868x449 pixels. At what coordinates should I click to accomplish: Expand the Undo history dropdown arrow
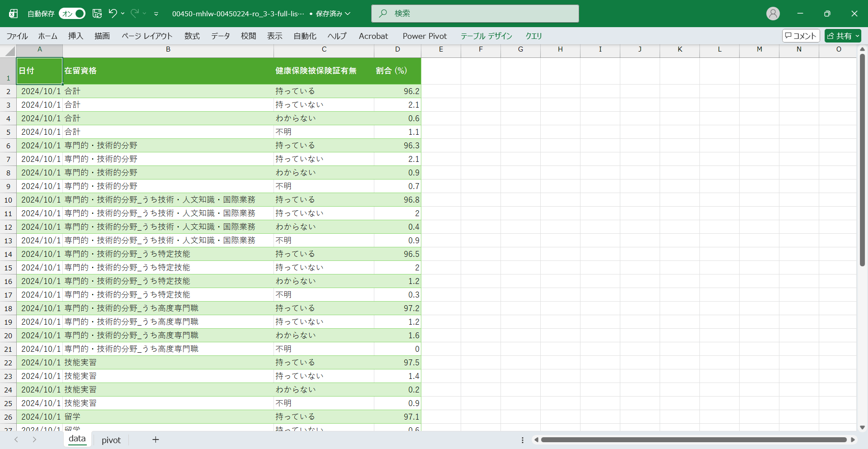click(123, 14)
